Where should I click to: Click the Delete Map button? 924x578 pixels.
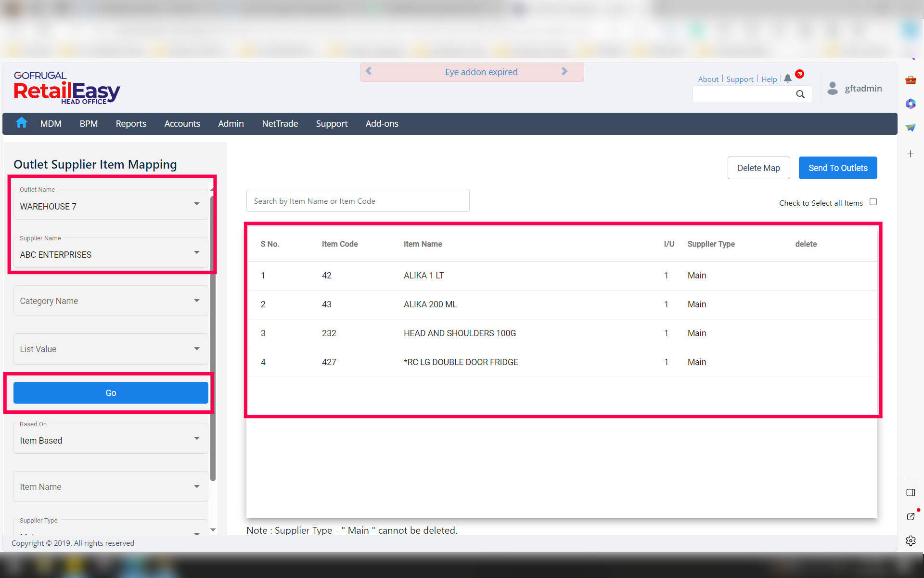[x=758, y=168]
